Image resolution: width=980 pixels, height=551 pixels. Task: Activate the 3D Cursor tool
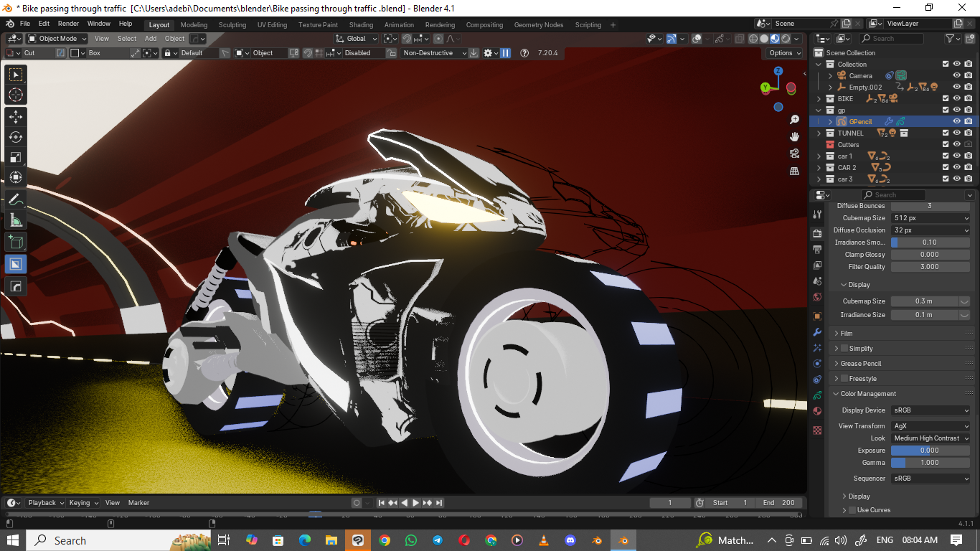pos(16,95)
